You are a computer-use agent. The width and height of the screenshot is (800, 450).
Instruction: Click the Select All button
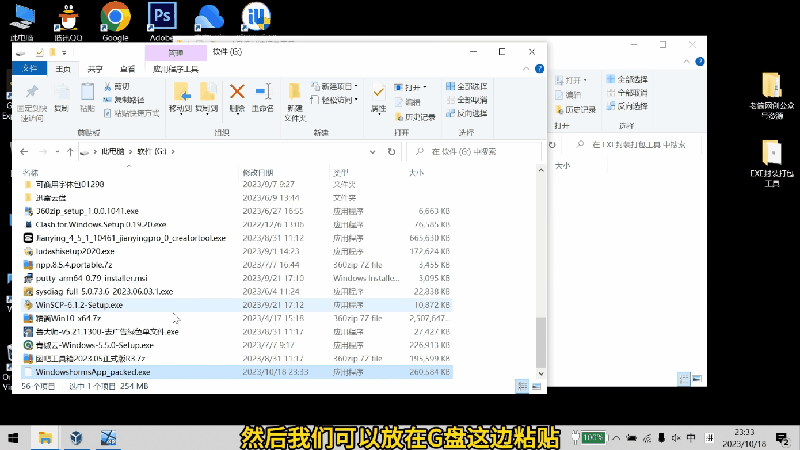[466, 87]
